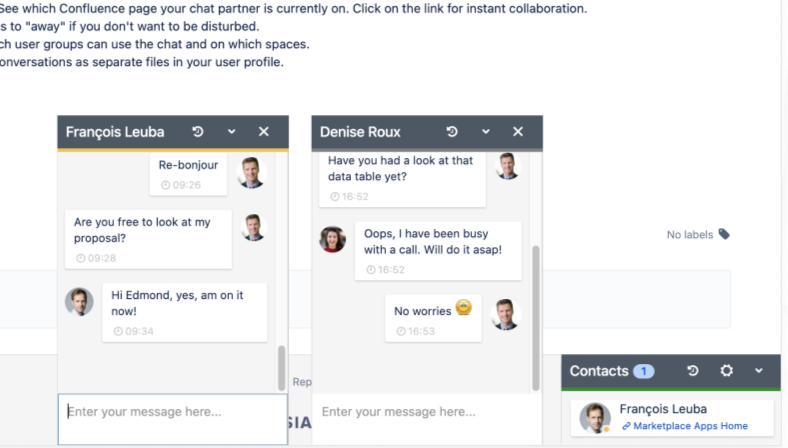Type in François Leuba message field
Image resolution: width=788 pixels, height=448 pixels.
172,411
